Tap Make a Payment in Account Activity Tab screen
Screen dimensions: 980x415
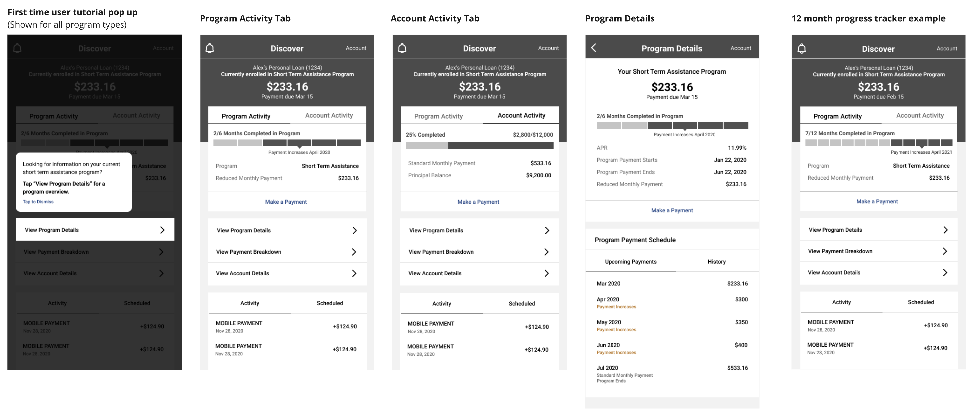pos(478,202)
